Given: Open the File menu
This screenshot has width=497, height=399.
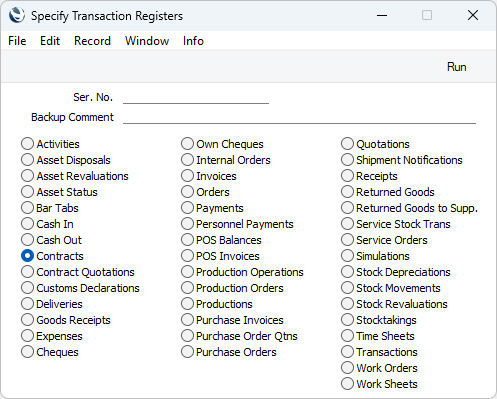Looking at the screenshot, I should click(17, 41).
